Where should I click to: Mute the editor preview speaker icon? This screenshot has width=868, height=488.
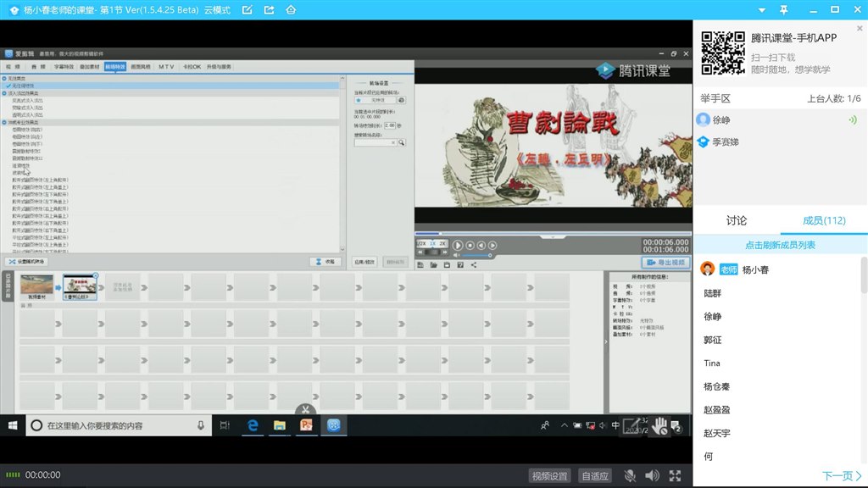[456, 256]
